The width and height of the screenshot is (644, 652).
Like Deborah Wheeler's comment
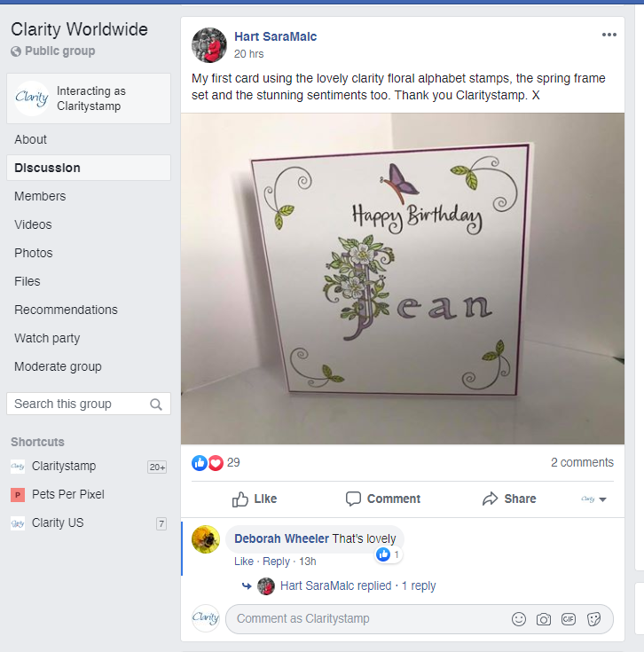(244, 562)
